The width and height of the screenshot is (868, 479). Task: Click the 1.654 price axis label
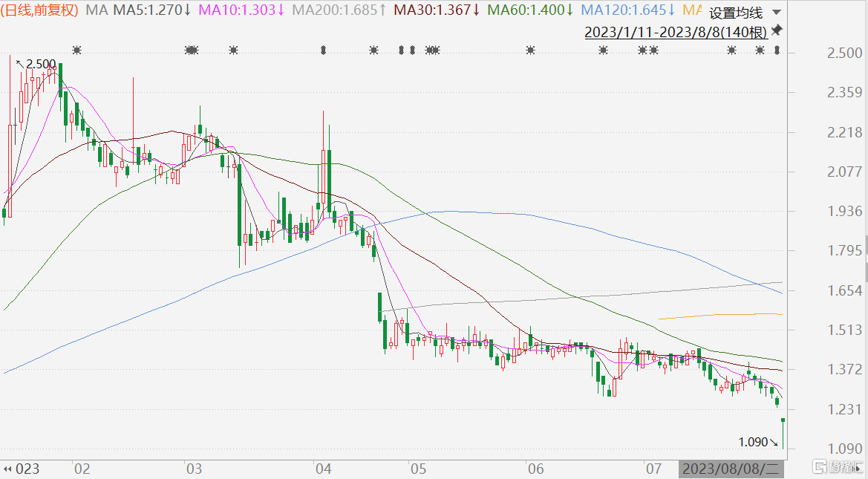click(845, 290)
